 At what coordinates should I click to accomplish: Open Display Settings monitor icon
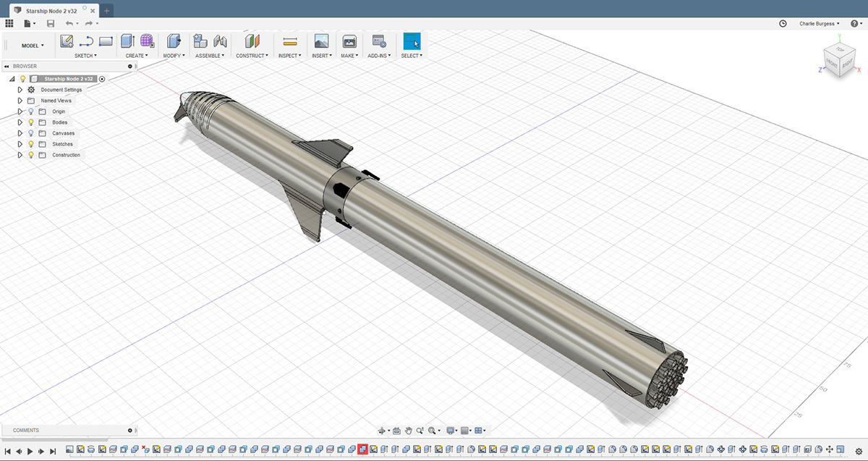tap(450, 431)
